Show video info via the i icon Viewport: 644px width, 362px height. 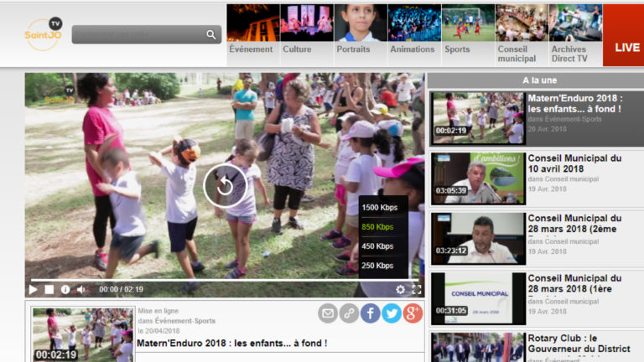click(x=65, y=290)
